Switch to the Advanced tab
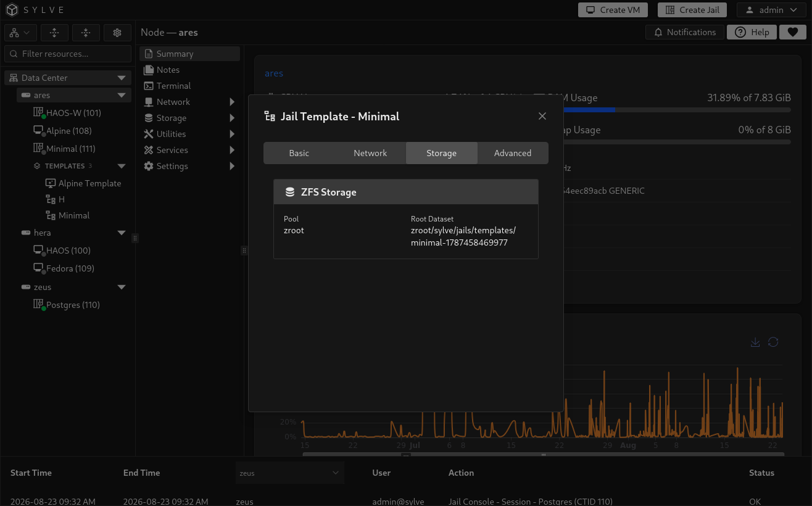The image size is (812, 506). point(513,153)
